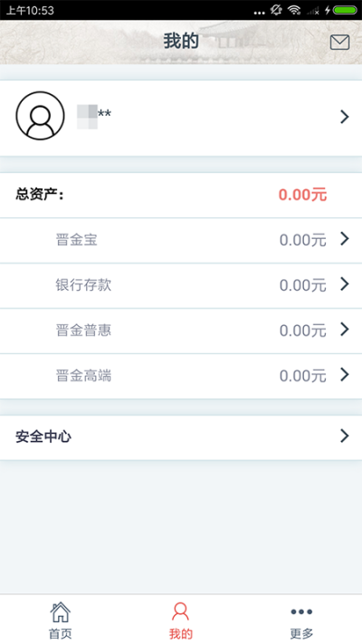The width and height of the screenshot is (362, 644).
Task: Tap the battery indicator in status bar
Action: (345, 10)
